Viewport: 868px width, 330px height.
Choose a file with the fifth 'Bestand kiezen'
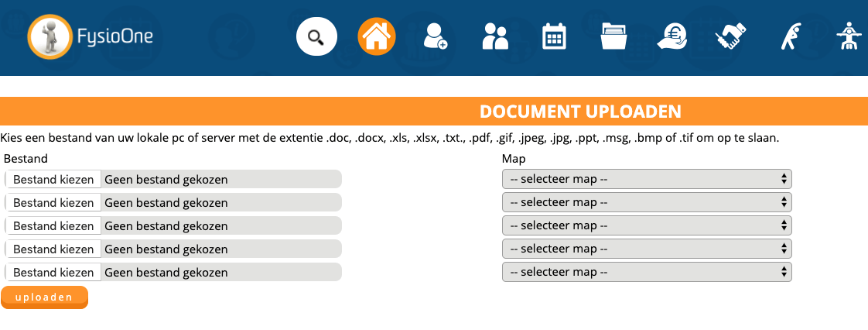tap(53, 273)
